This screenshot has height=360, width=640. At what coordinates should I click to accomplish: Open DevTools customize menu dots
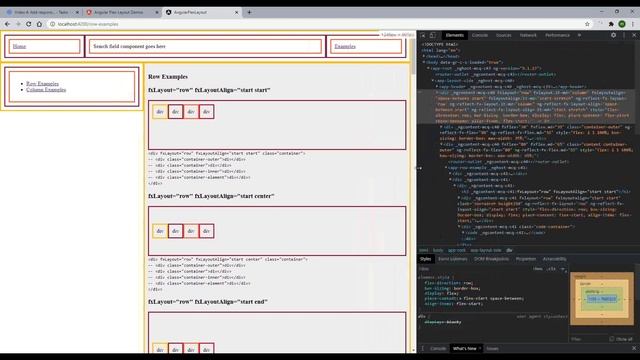[x=624, y=36]
